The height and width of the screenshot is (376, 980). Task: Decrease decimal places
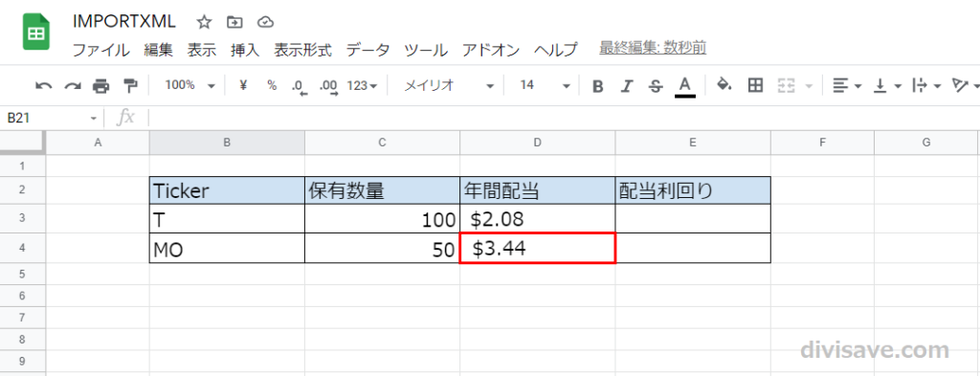pos(299,86)
